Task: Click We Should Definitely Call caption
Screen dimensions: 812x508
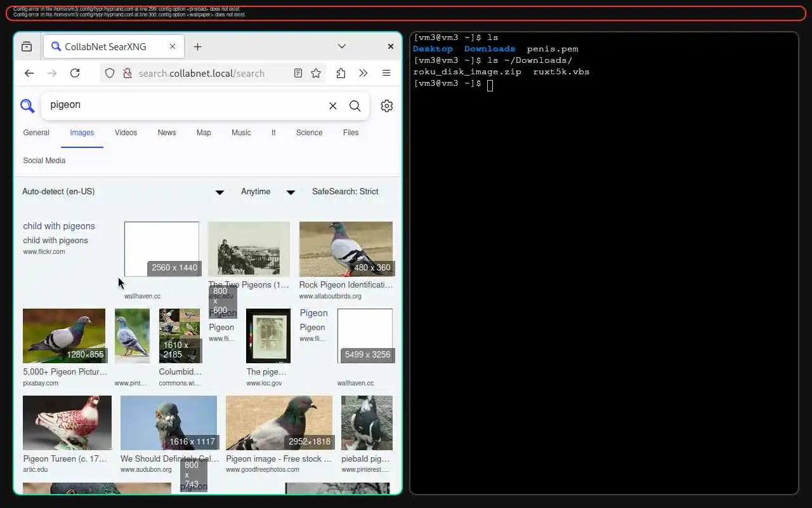Action: pos(169,459)
